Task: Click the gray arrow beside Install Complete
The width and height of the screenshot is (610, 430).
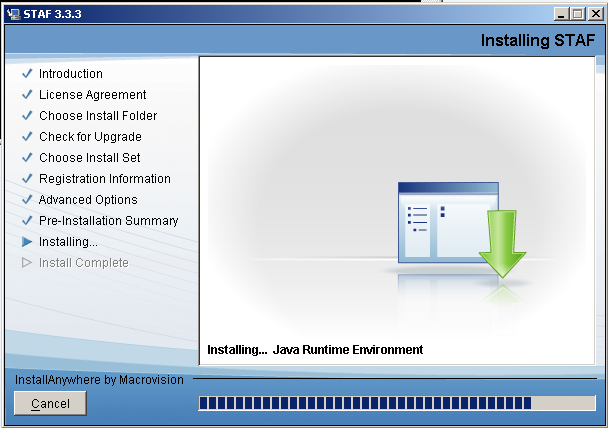Action: [27, 263]
